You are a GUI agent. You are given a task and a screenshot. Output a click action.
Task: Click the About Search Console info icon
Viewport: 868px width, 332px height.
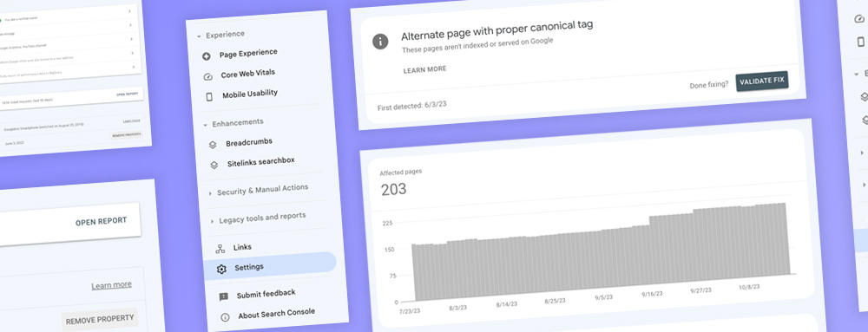pos(225,317)
